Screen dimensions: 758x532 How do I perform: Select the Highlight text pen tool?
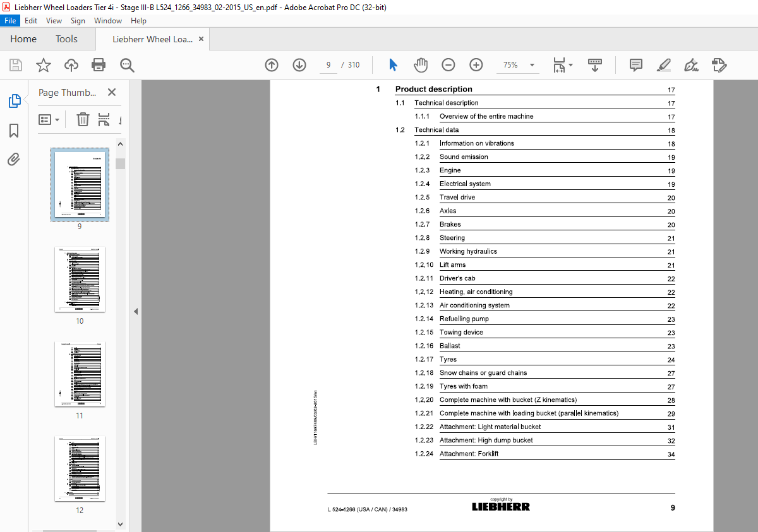pos(663,64)
